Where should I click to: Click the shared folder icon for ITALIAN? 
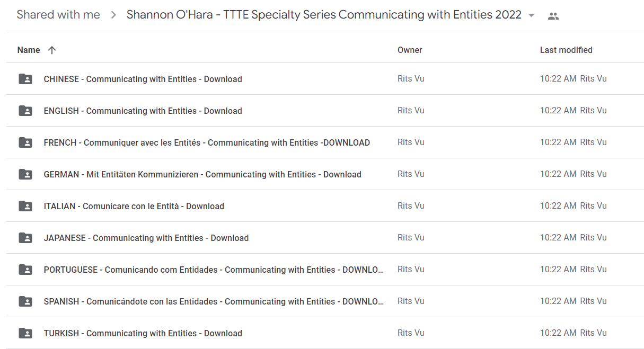25,206
